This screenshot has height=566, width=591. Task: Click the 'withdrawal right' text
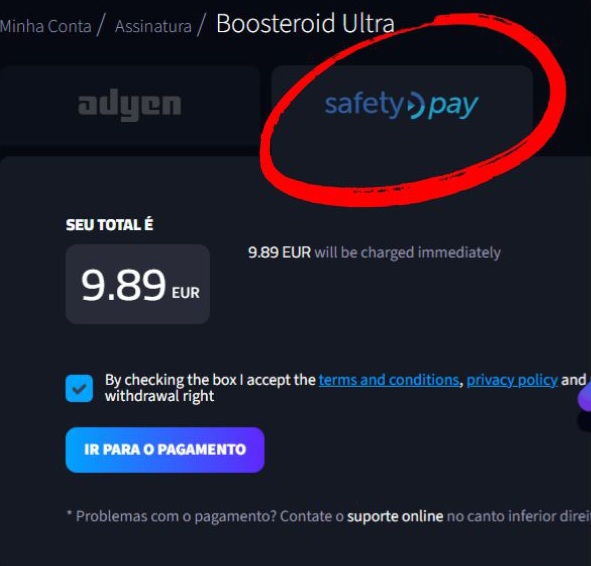click(x=159, y=396)
